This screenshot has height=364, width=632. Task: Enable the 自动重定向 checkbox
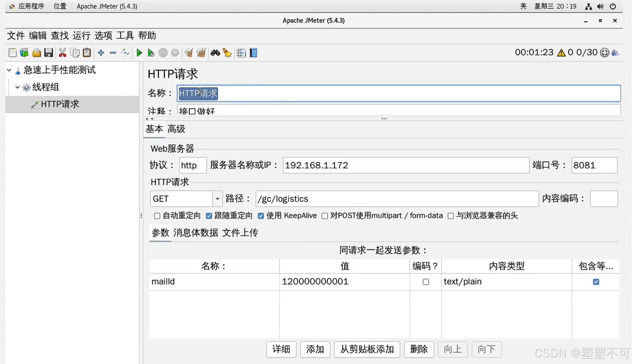click(x=157, y=216)
